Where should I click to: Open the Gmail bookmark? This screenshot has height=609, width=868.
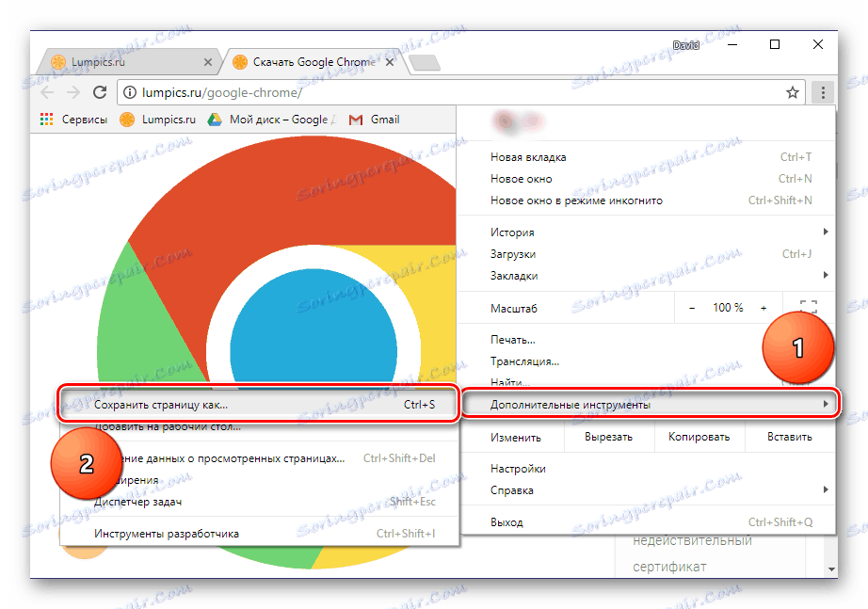(x=374, y=120)
